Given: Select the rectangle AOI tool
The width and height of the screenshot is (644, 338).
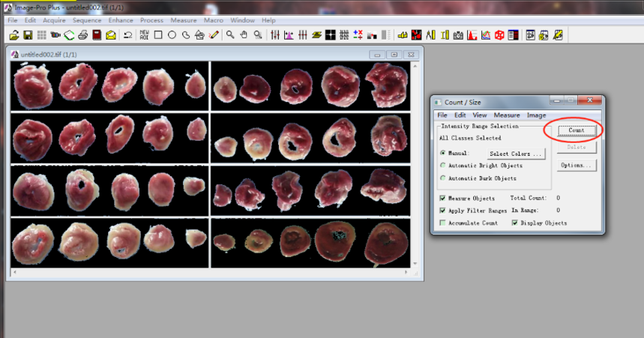Looking at the screenshot, I should [x=158, y=34].
